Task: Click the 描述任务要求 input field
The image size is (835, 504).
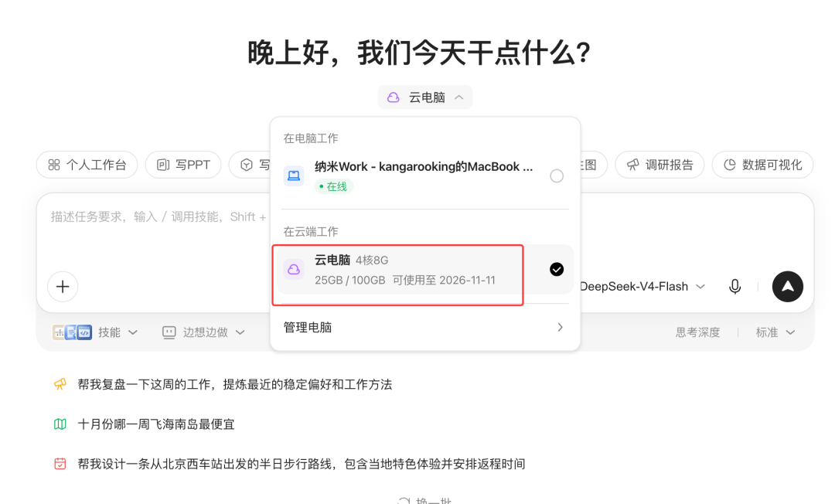Action: 158,216
